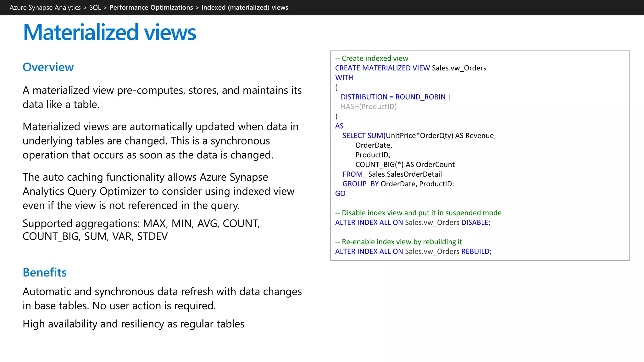Click 'High availability and resiliency' line
The image size is (644, 362).
[x=133, y=324]
